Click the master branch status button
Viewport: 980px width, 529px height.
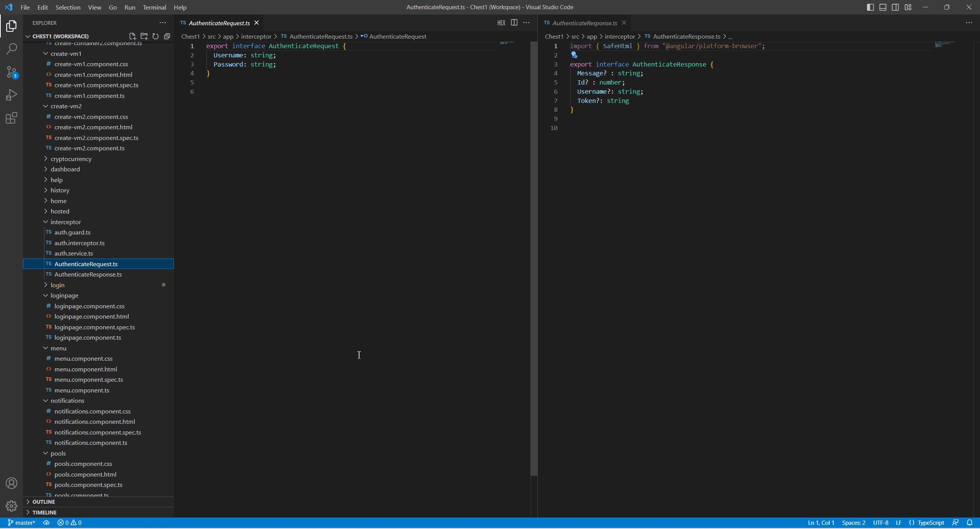tap(21, 522)
